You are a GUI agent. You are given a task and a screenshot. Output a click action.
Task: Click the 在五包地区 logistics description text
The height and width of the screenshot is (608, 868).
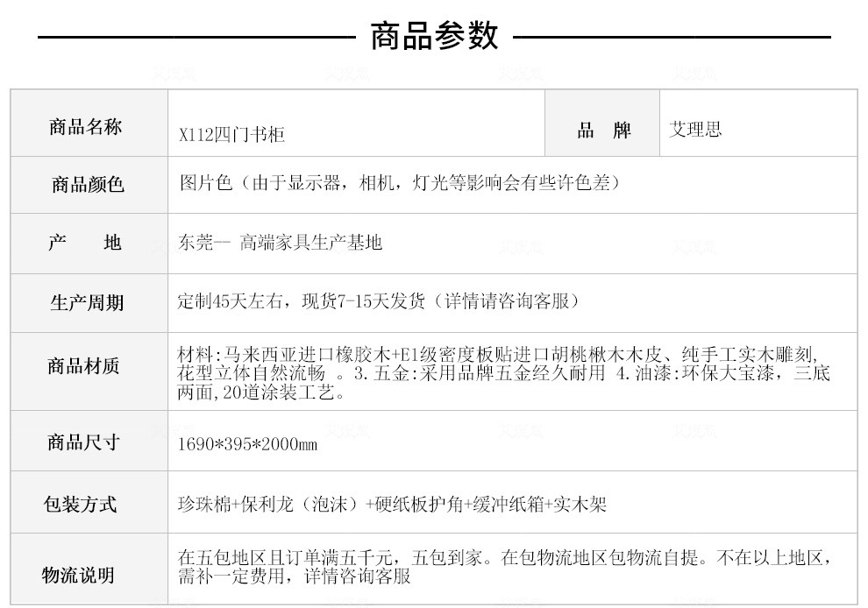505,567
